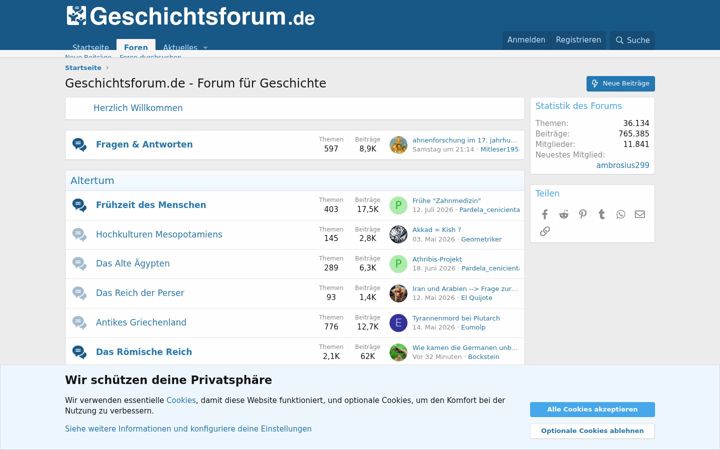
Task: Click the Statistik des Forums heading
Action: point(579,106)
